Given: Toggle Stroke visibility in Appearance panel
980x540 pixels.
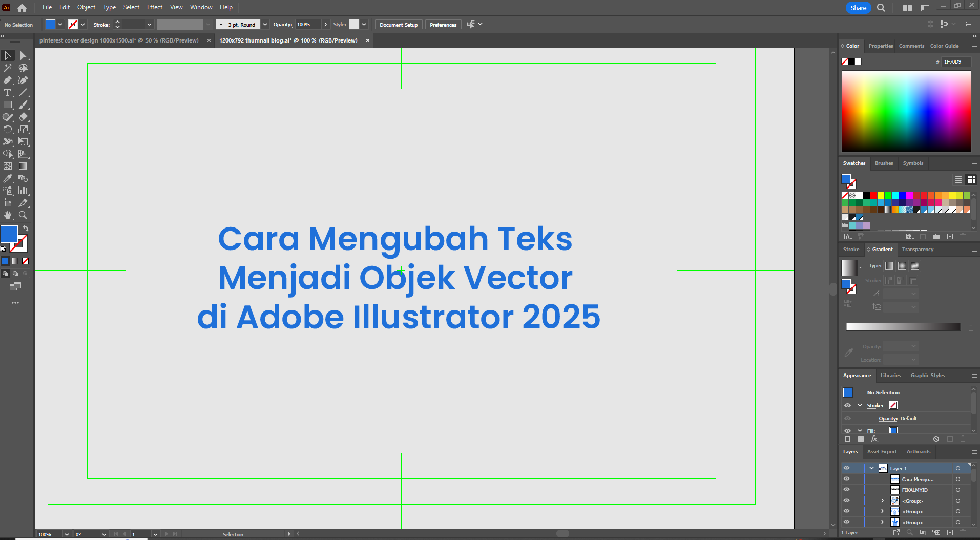Looking at the screenshot, I should pyautogui.click(x=847, y=405).
